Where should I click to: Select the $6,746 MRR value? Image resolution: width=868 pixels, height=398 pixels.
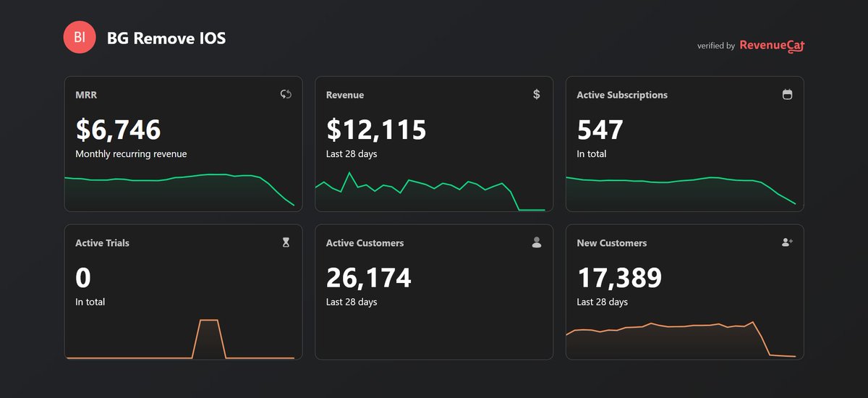click(118, 130)
